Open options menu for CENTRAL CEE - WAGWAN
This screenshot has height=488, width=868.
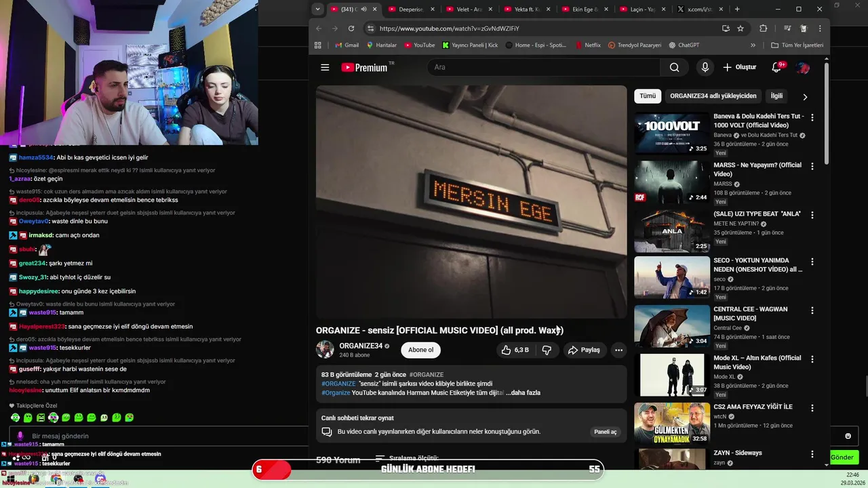click(812, 311)
